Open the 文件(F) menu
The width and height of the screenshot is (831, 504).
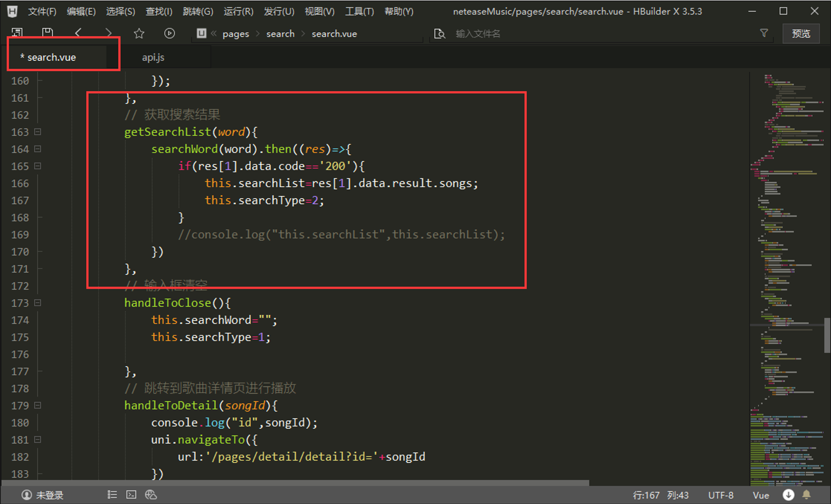(x=42, y=11)
